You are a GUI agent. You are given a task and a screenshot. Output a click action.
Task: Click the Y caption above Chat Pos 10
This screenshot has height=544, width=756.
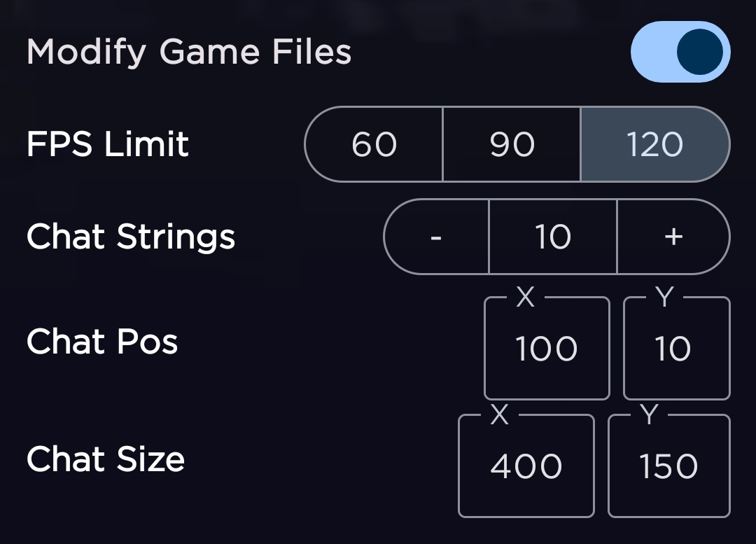[x=664, y=298]
